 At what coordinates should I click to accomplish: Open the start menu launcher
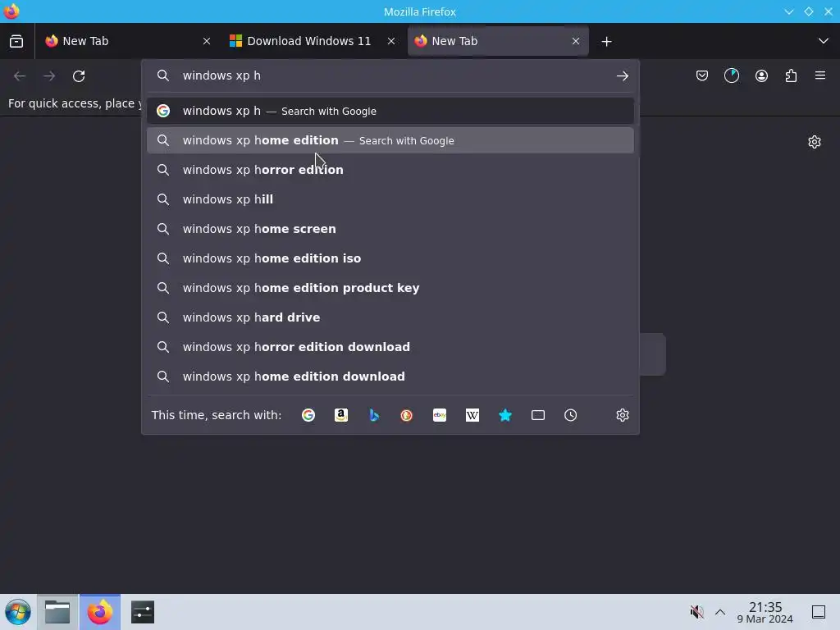pos(17,612)
